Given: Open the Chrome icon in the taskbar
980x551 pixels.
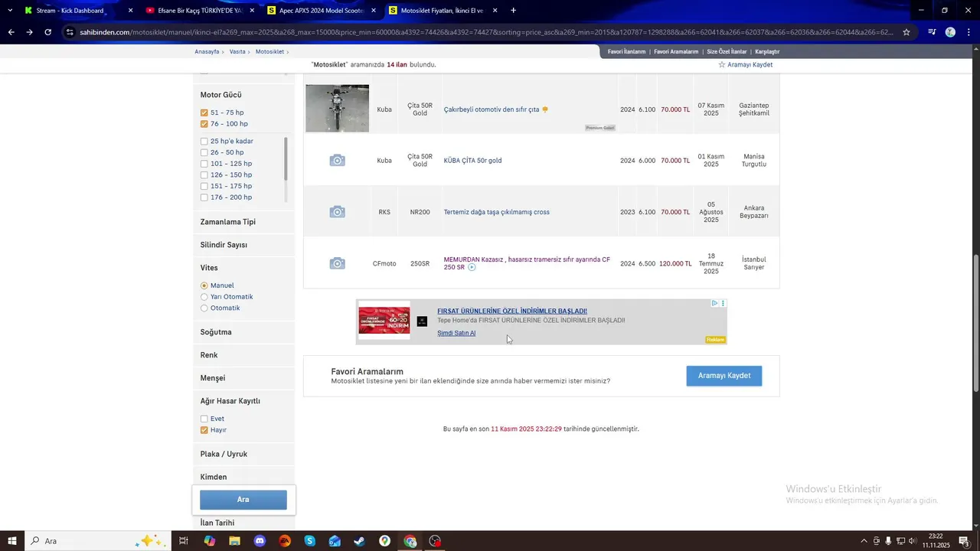Looking at the screenshot, I should [x=410, y=541].
